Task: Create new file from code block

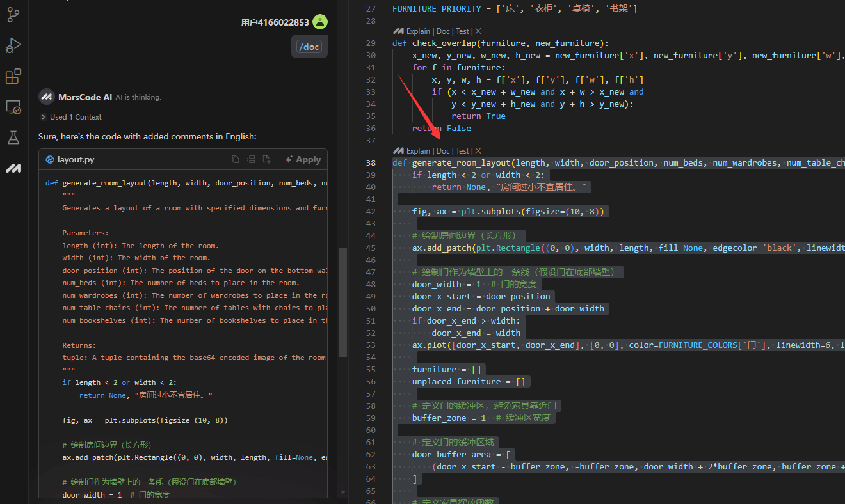Action: (x=266, y=159)
